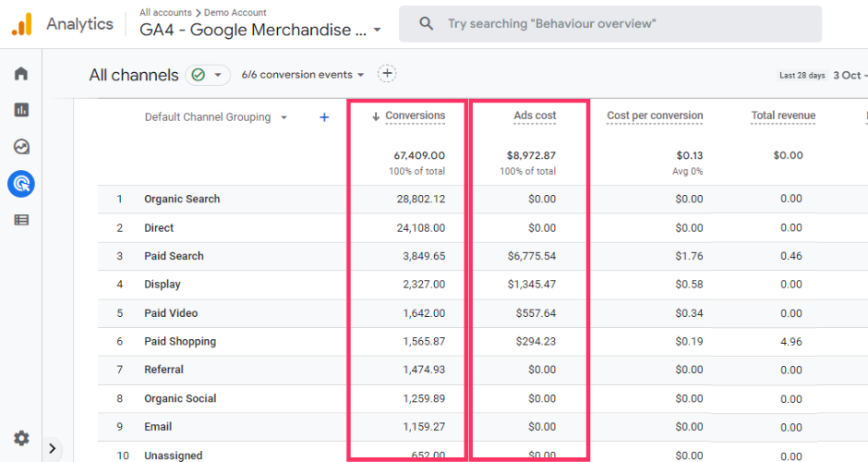Expand the 6/6 conversion events dropdown
Image resolution: width=868 pixels, height=462 pixels.
(x=303, y=75)
